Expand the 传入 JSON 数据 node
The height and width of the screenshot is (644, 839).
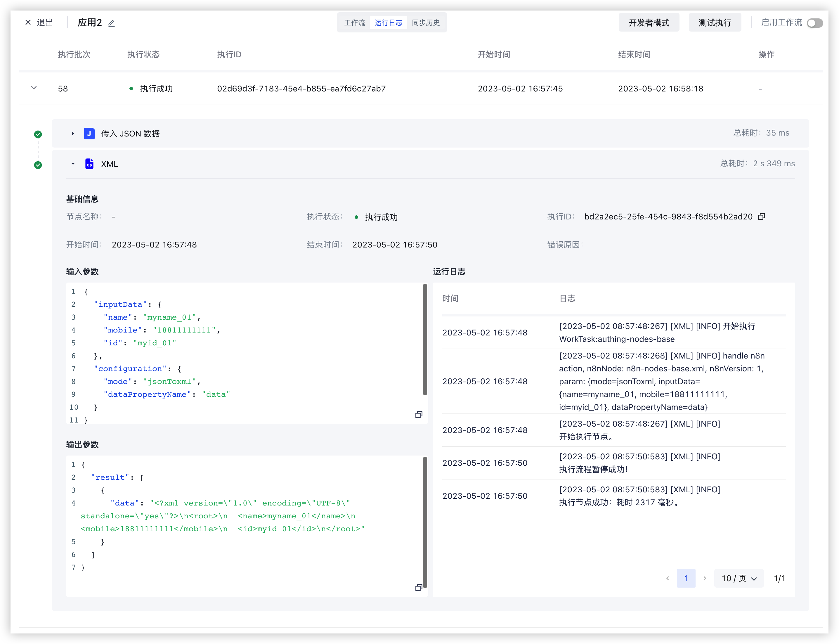click(x=73, y=134)
